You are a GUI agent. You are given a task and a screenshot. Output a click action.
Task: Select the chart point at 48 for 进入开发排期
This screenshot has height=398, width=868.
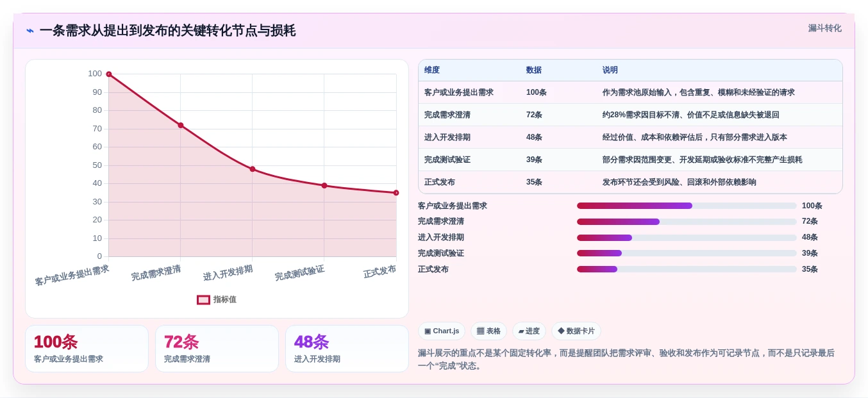(x=253, y=169)
